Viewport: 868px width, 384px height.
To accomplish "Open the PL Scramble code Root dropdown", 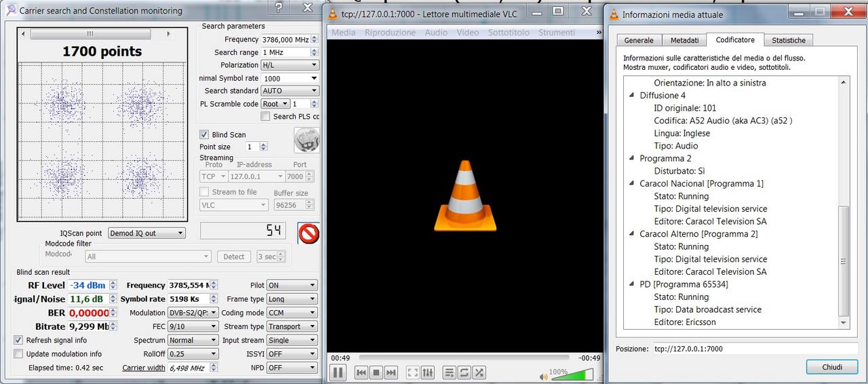I will tap(276, 104).
